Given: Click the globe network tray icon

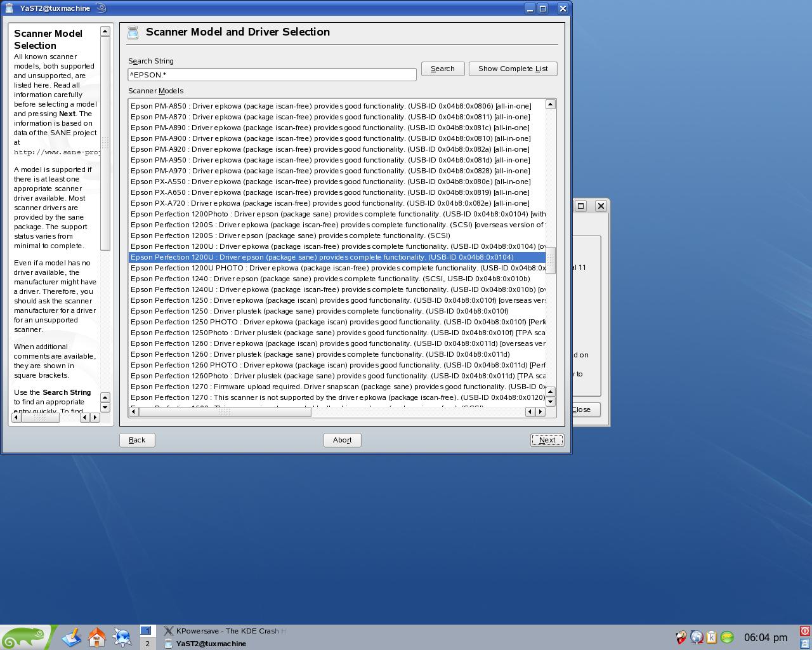Looking at the screenshot, I should (697, 637).
